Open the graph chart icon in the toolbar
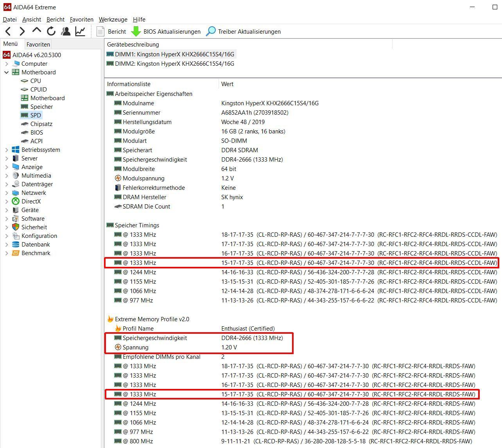The image size is (502, 448). [80, 31]
